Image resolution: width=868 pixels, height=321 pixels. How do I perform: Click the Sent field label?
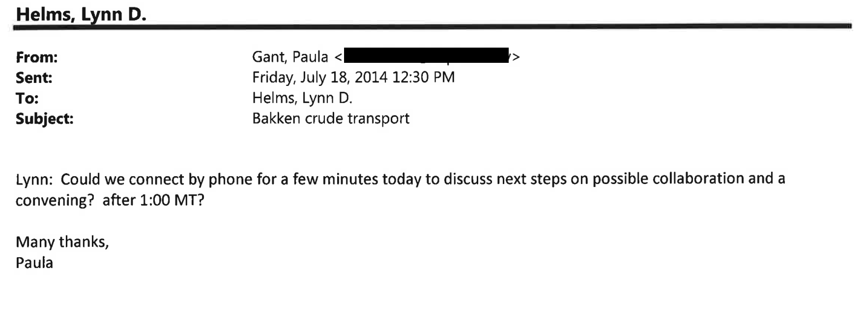point(34,78)
